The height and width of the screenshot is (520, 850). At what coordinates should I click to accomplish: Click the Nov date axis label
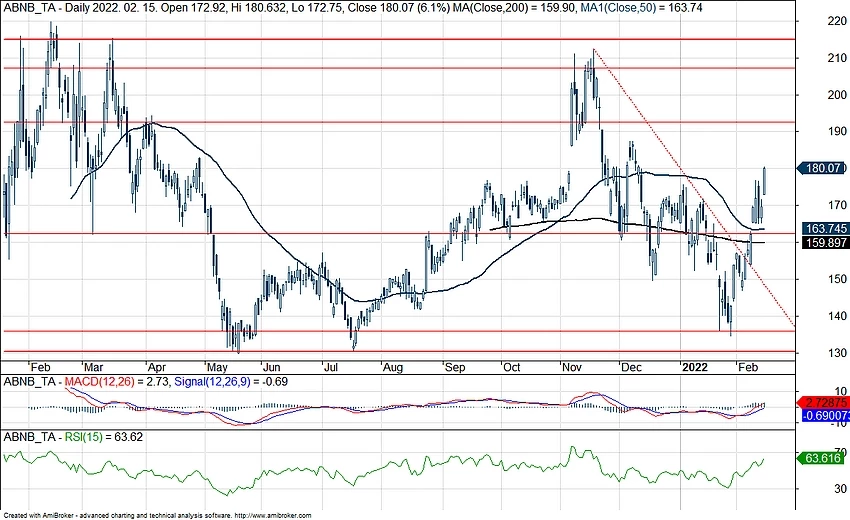tap(571, 367)
